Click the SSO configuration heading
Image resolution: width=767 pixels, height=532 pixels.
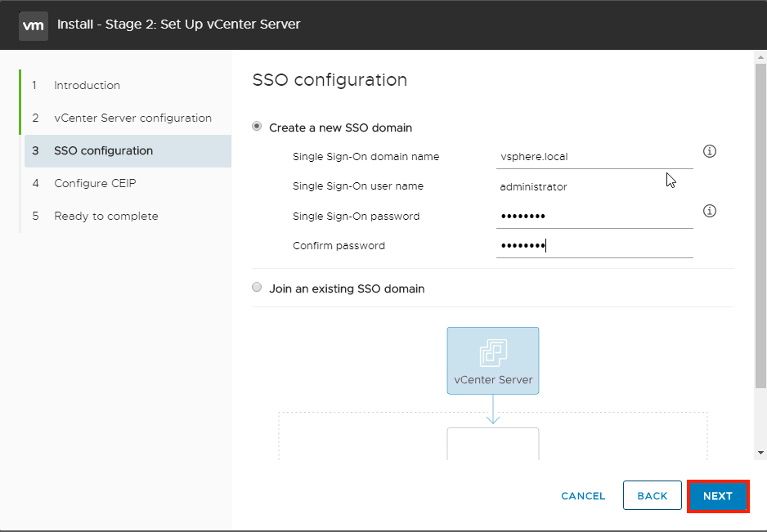point(330,80)
